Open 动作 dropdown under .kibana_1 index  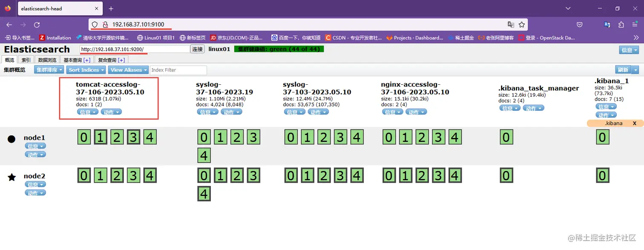(606, 115)
